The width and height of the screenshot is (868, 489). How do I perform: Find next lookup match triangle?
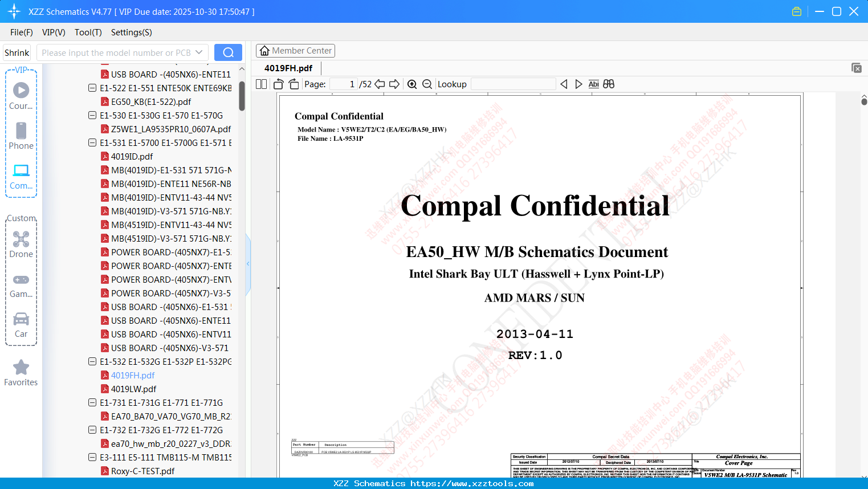(578, 84)
